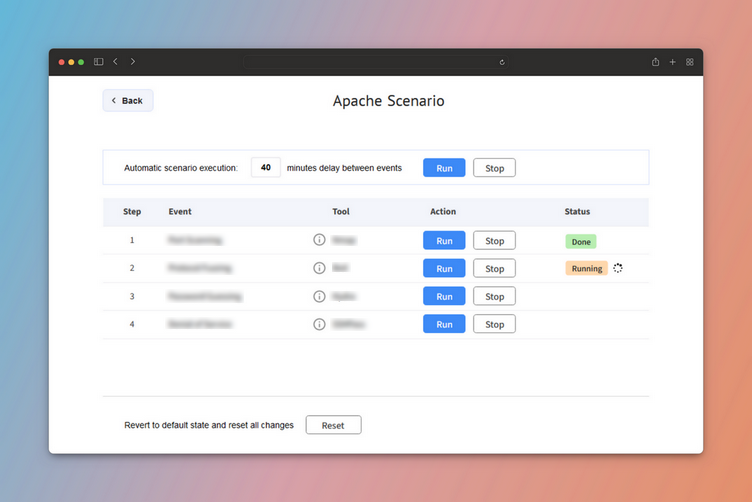Click the Tool column header
This screenshot has height=502, width=752.
coord(341,211)
